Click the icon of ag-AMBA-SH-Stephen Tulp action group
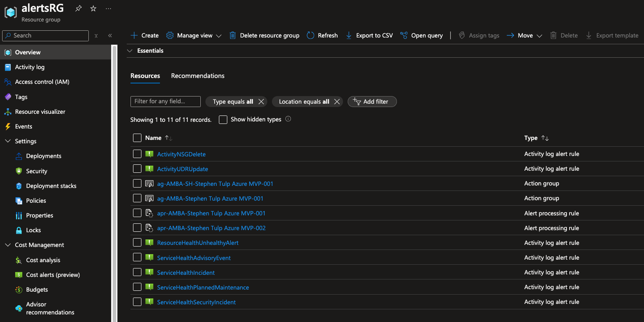644x322 pixels. tap(149, 184)
